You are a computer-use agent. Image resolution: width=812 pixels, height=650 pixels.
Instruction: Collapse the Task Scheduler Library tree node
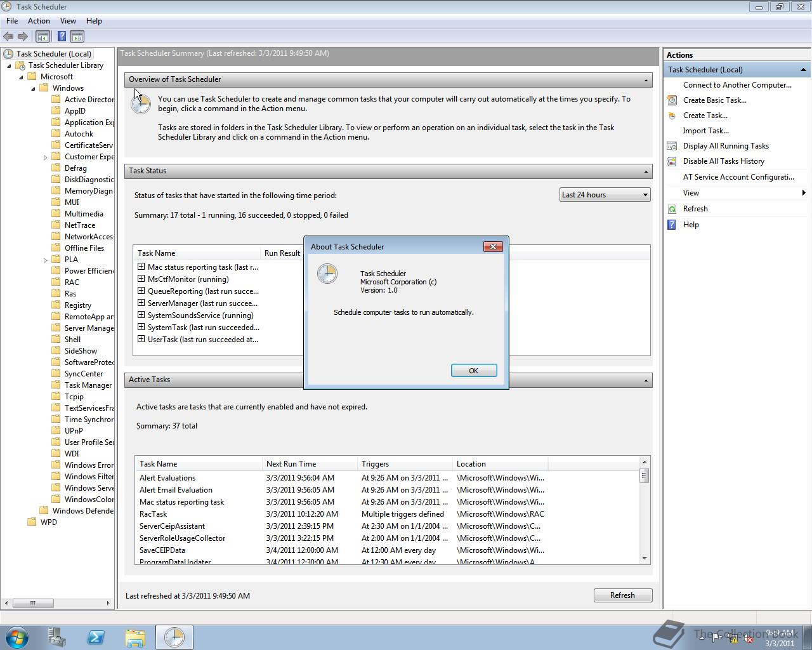tap(10, 65)
